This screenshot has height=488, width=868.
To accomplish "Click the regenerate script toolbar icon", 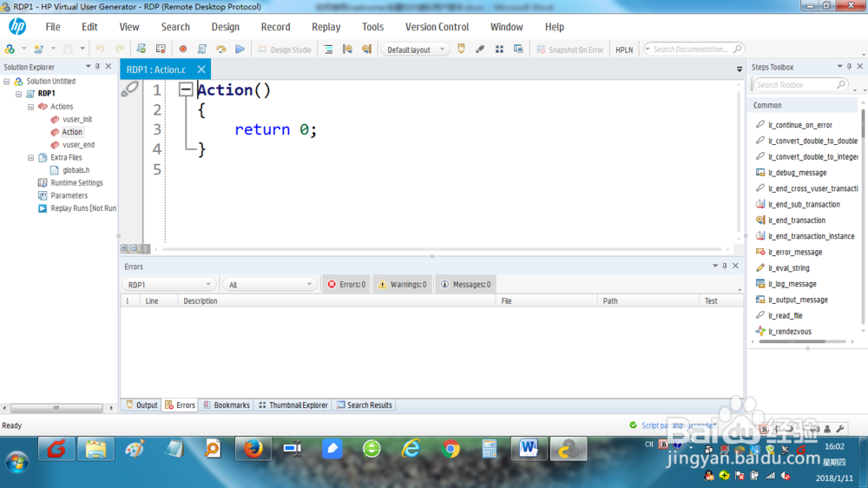I will click(x=141, y=49).
